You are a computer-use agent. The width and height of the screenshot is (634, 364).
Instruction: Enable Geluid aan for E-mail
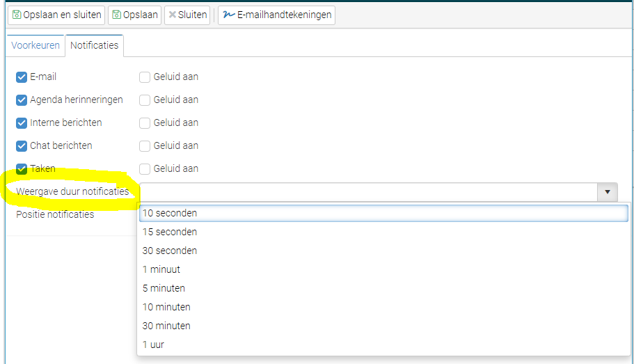(145, 77)
